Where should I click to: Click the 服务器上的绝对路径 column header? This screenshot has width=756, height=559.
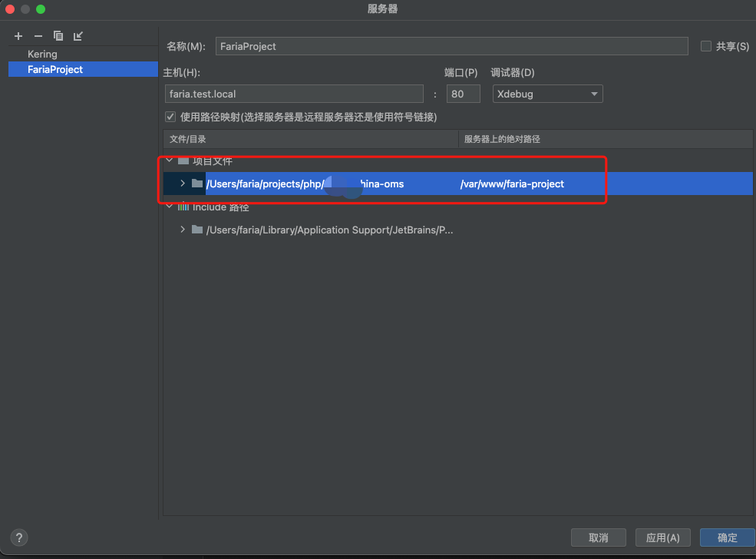605,139
